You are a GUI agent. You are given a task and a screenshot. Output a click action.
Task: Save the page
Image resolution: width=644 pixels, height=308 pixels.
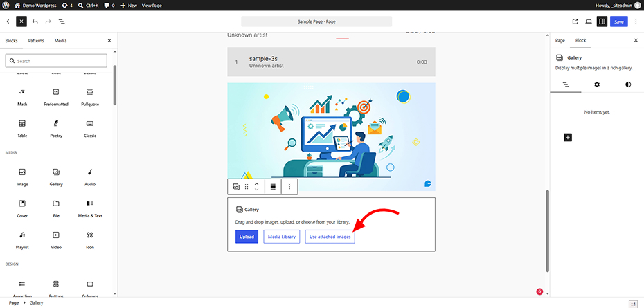coord(618,21)
